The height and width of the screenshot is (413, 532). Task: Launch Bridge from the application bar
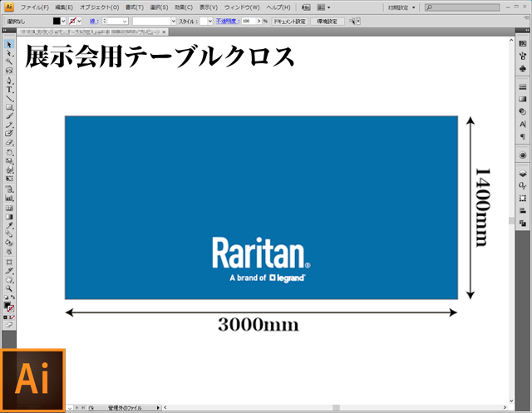coord(306,7)
